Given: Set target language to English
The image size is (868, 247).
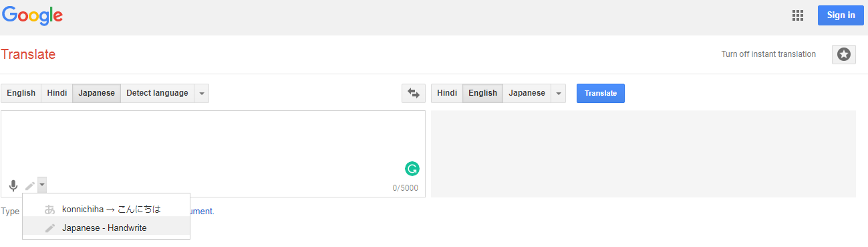Looking at the screenshot, I should (x=483, y=93).
